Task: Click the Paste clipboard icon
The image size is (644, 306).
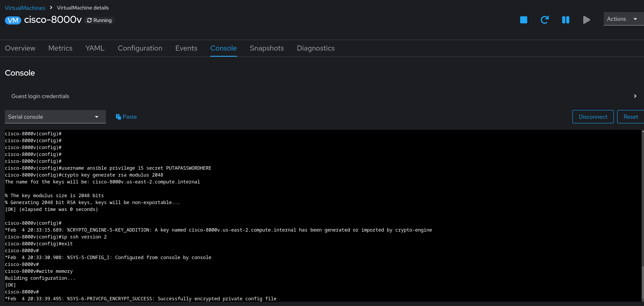Action: coord(118,117)
